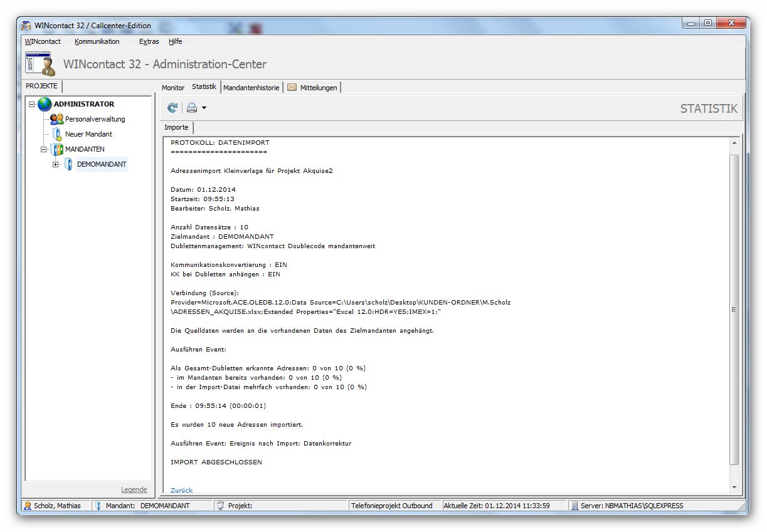Click the Neuer Mandant icon
The image size is (767, 532).
click(57, 134)
